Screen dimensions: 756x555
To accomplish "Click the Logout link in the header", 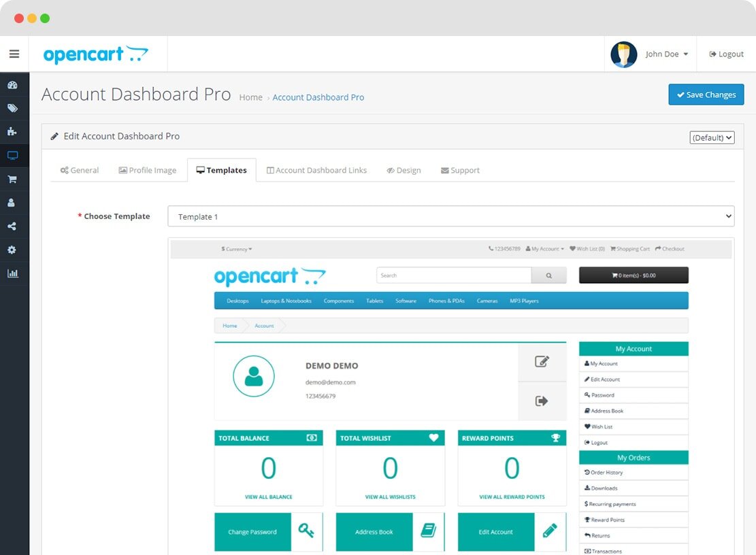I will click(726, 54).
